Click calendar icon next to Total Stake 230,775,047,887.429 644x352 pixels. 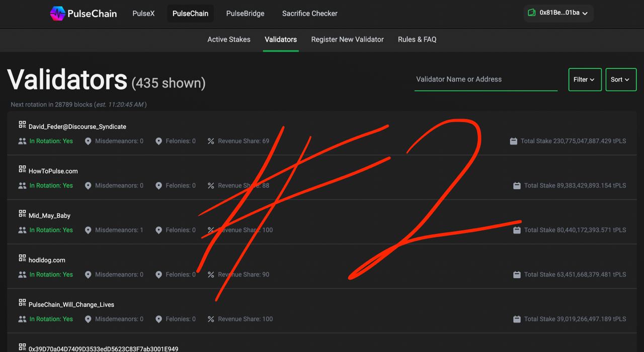[513, 141]
